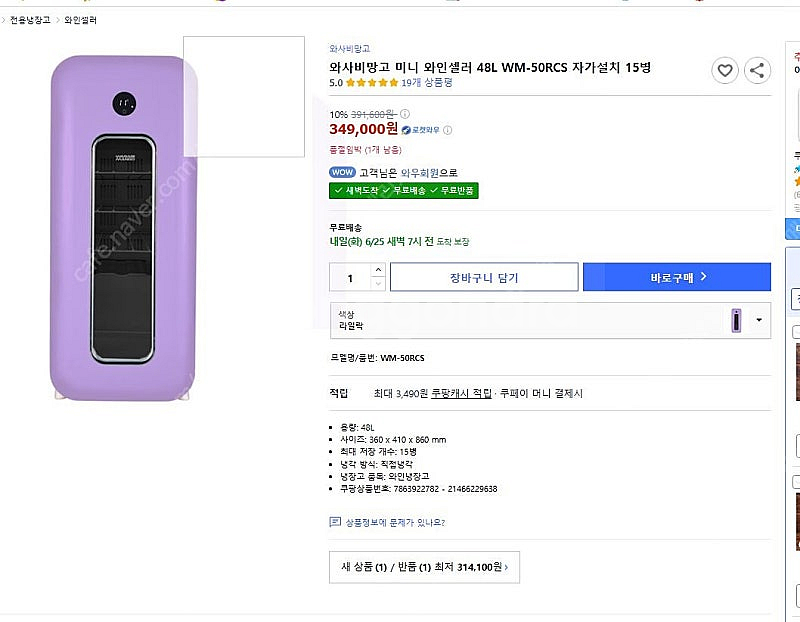Screen dimensions: 800x622
Task: Increase quantity with the up arrow
Action: [378, 270]
